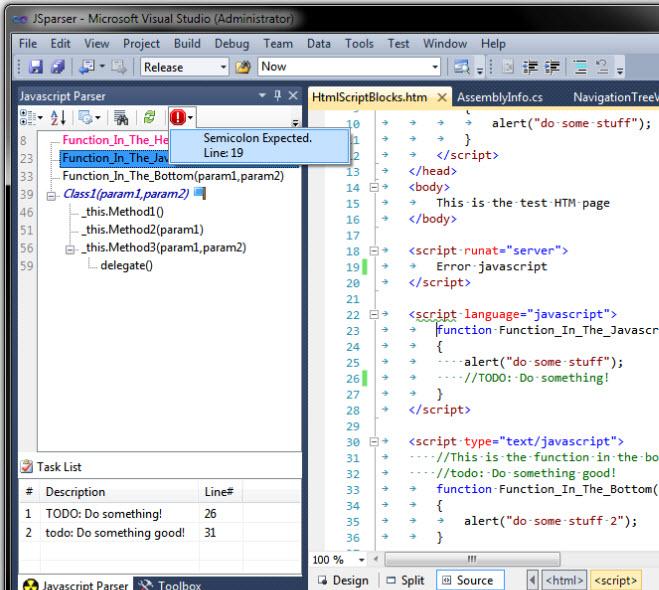Open the Debug menu
This screenshot has height=590, width=659.
pyautogui.click(x=231, y=43)
